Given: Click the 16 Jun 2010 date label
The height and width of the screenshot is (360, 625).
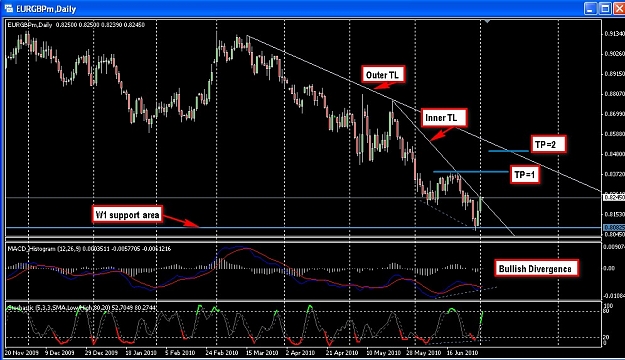Looking at the screenshot, I should 462,353.
